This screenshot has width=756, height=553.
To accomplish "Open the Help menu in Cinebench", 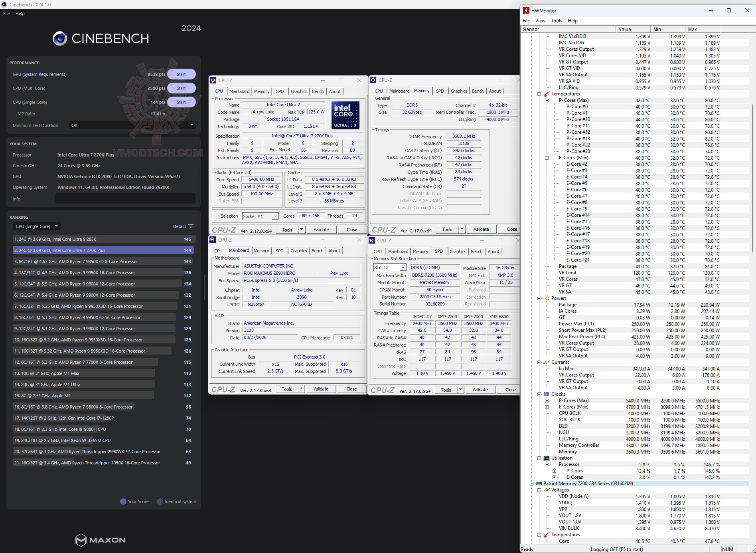I will [x=20, y=14].
